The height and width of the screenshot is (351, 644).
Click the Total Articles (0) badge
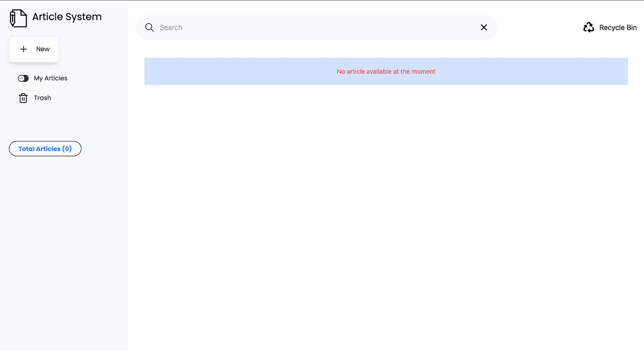tap(45, 149)
